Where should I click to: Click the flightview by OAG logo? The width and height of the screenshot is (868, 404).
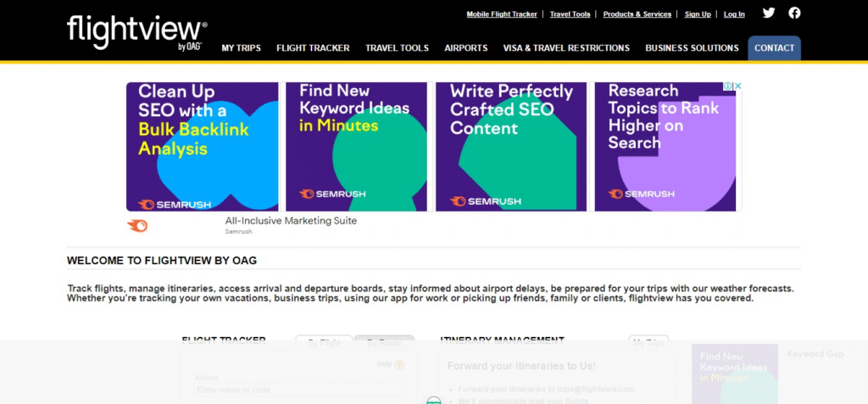pos(136,33)
